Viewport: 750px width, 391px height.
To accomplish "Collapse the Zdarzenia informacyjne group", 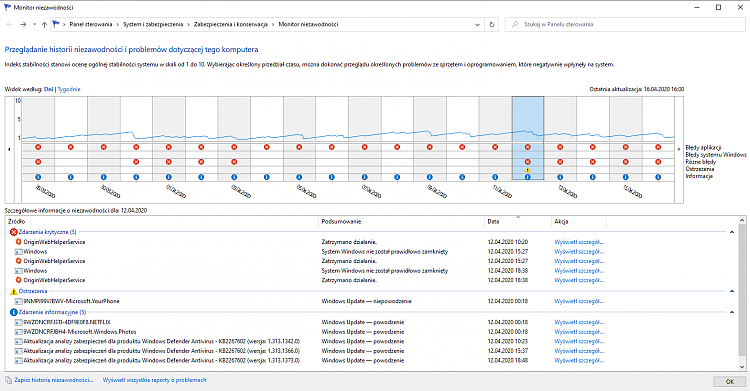I will pyautogui.click(x=732, y=313).
